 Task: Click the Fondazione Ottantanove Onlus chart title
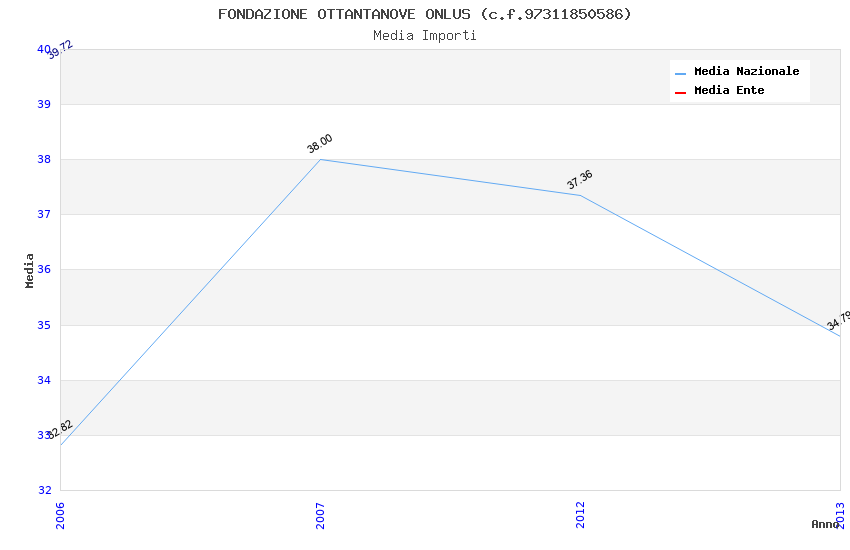425,14
